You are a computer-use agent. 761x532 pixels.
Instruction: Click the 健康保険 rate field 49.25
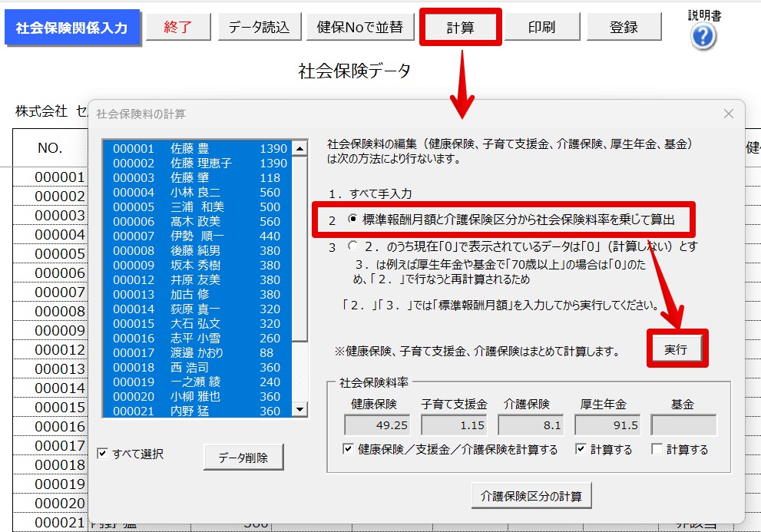(377, 425)
